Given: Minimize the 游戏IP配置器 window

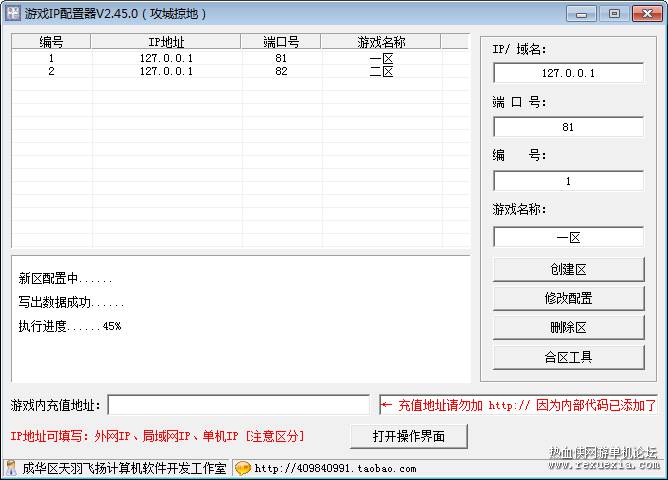Looking at the screenshot, I should [x=582, y=14].
